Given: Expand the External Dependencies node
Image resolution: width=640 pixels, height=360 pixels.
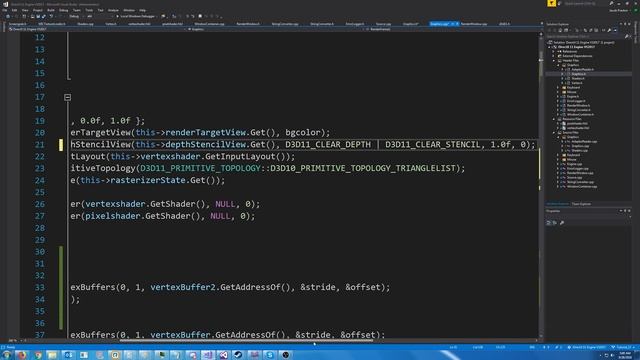Looking at the screenshot, I should [553, 56].
